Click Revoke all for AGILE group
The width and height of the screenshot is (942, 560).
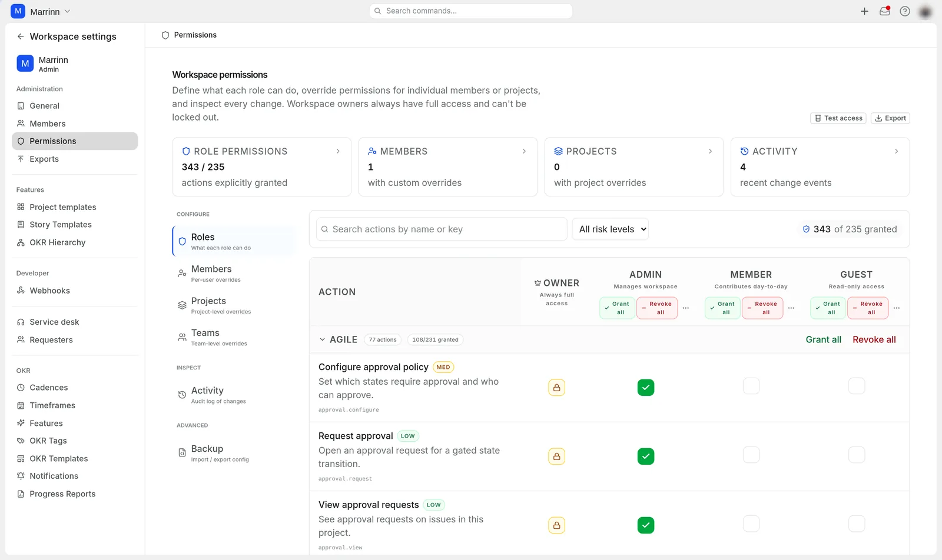tap(874, 340)
